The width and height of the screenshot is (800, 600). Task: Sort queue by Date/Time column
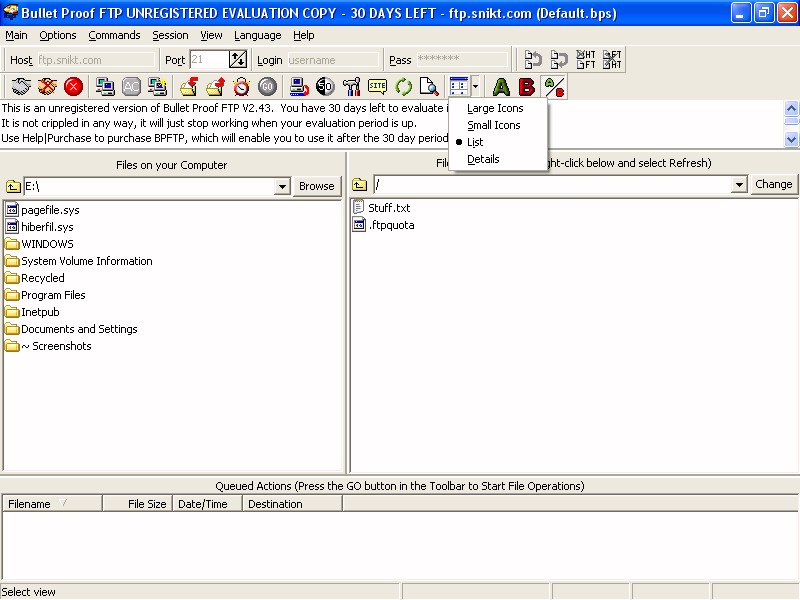click(x=207, y=504)
